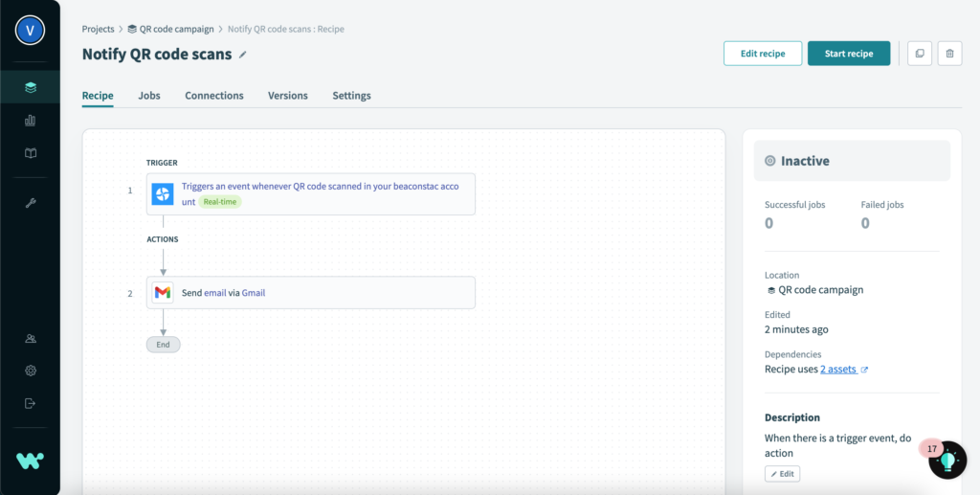Click the sign out icon in sidebar
980x495 pixels.
pos(31,403)
